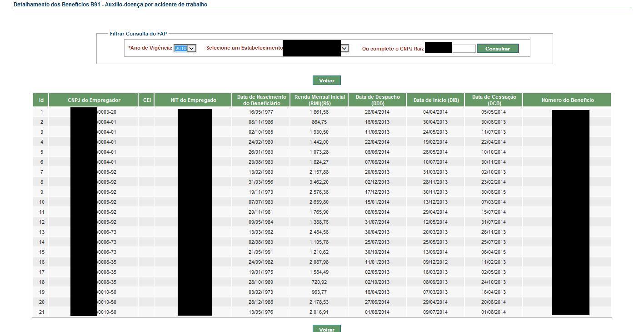Click the dispatch date 28/04/2014
The width and height of the screenshot is (644, 332).
(x=377, y=112)
